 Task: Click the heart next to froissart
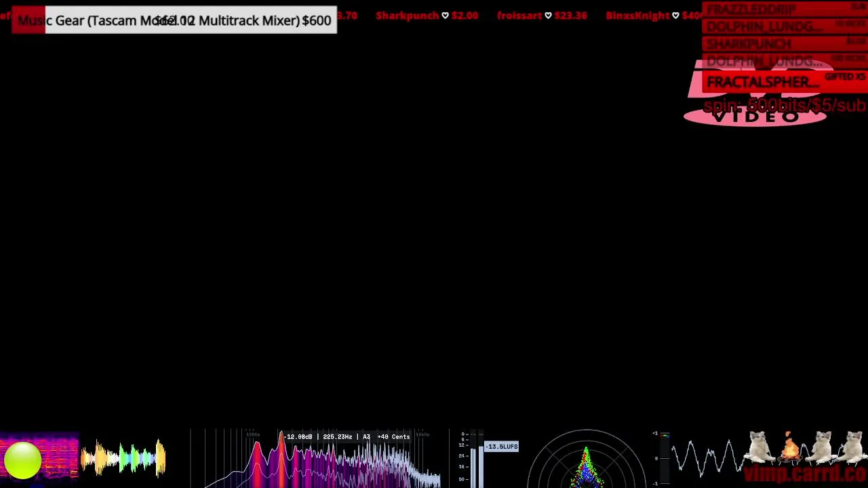coord(548,16)
